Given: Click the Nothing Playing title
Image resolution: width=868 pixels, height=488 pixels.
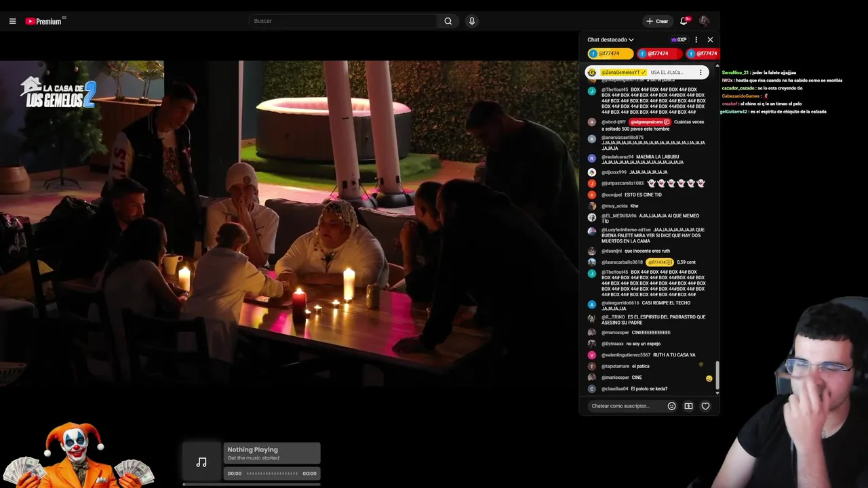Looking at the screenshot, I should tap(252, 450).
